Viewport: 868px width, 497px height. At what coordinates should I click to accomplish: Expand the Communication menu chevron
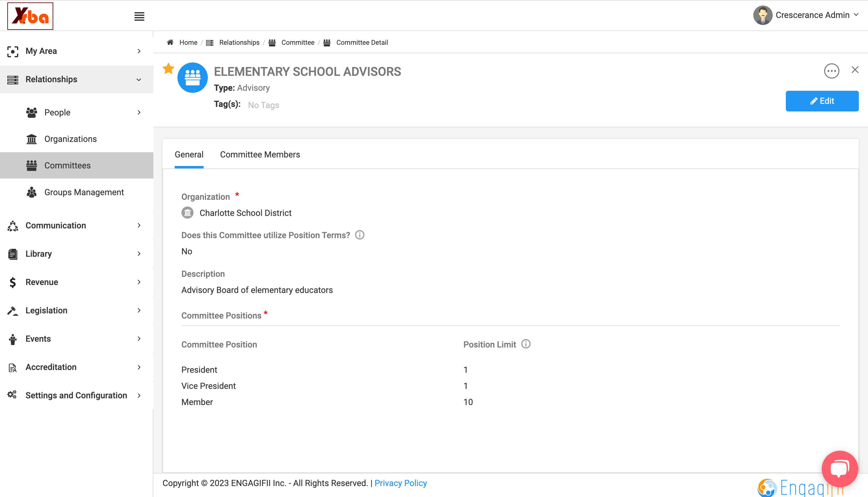pos(139,225)
